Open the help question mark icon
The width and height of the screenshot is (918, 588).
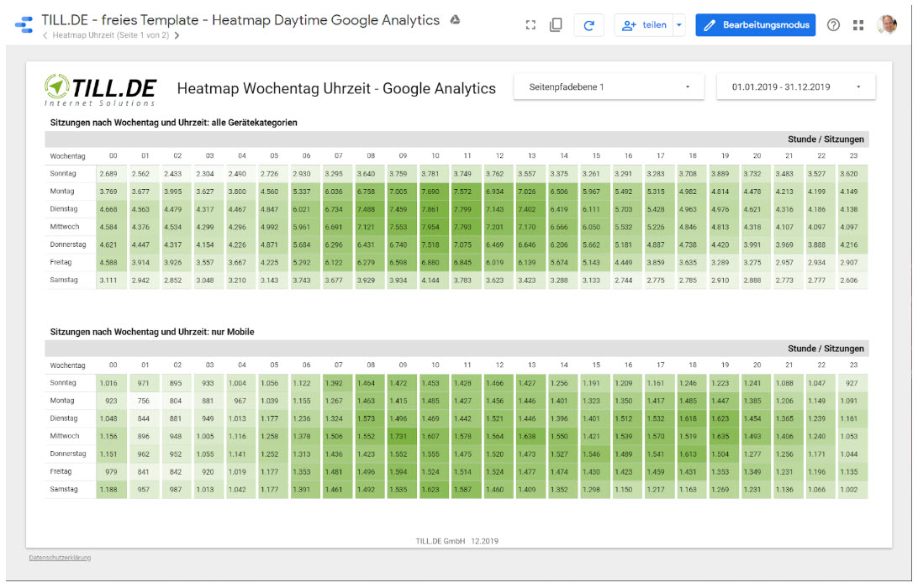833,25
